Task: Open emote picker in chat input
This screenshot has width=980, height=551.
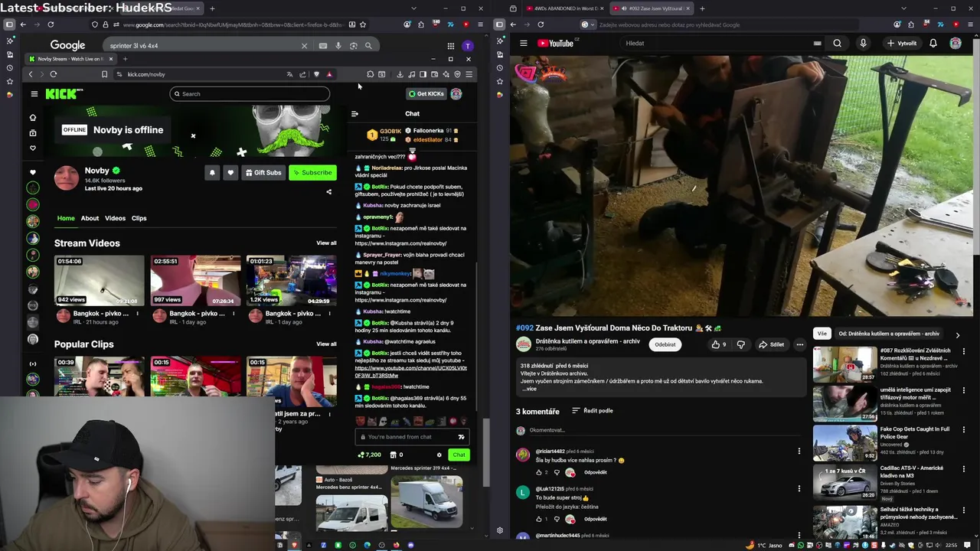Action: (461, 437)
